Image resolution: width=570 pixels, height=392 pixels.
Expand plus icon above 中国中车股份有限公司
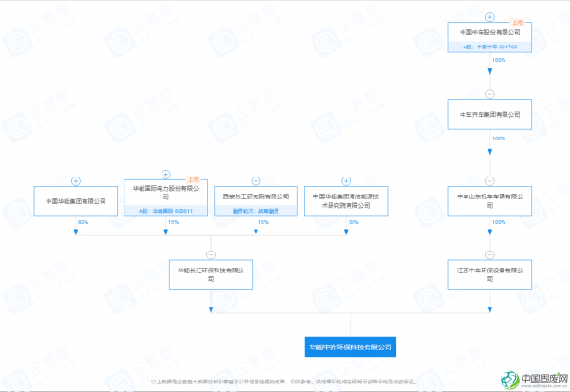tap(490, 16)
